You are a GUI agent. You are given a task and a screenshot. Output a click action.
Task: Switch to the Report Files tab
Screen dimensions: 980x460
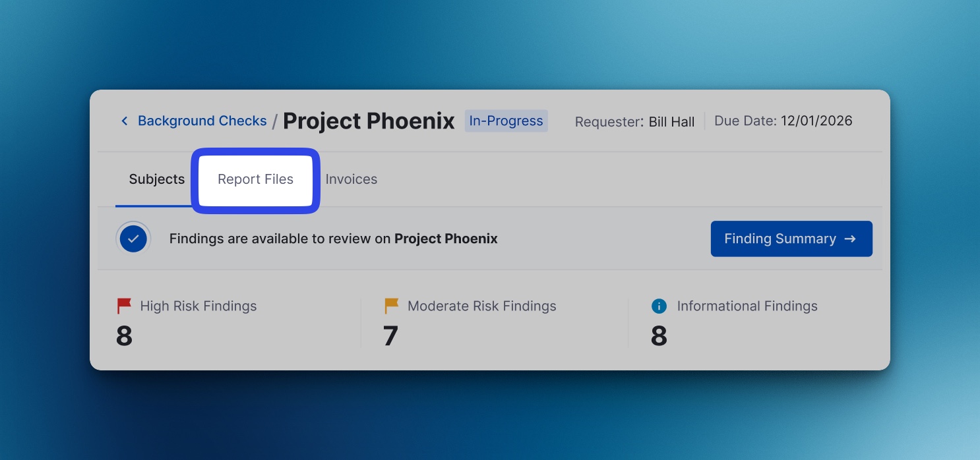pyautogui.click(x=255, y=179)
